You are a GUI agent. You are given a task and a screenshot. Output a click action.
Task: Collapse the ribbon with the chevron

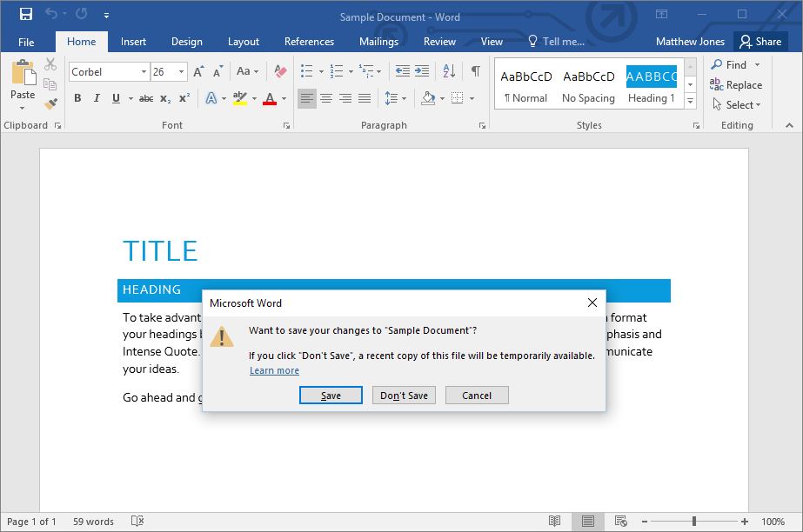click(789, 125)
